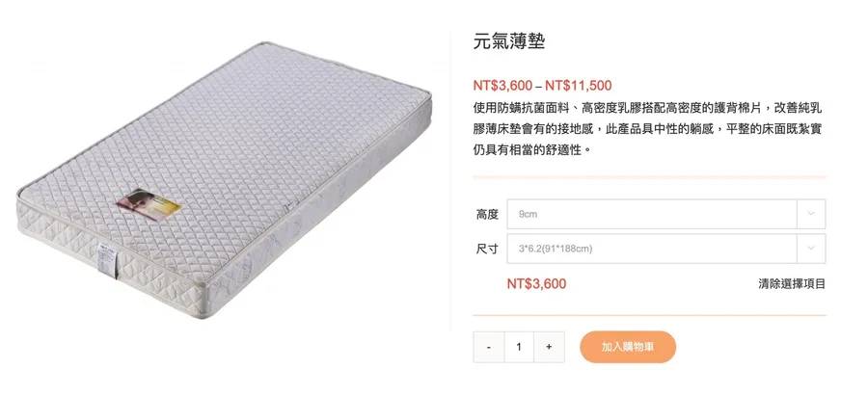
Task: Add the mattress to cart with 加入購物車
Action: pyautogui.click(x=628, y=347)
